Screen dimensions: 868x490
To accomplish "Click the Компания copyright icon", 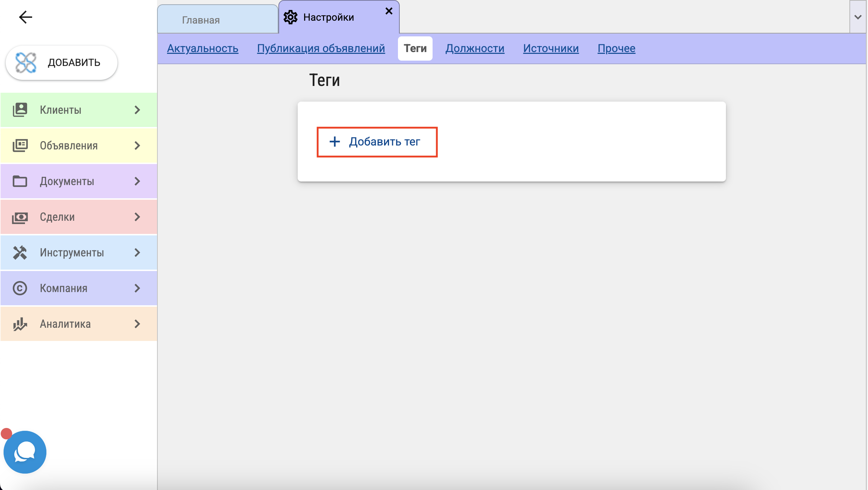I will (20, 288).
